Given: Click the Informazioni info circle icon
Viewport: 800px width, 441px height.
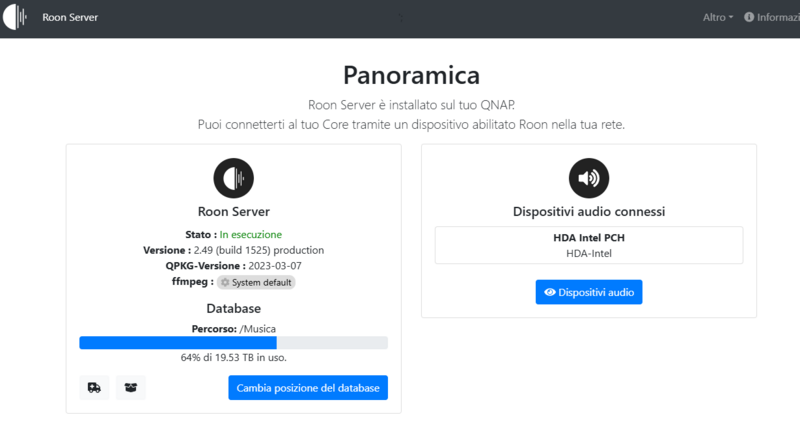Looking at the screenshot, I should pyautogui.click(x=749, y=18).
